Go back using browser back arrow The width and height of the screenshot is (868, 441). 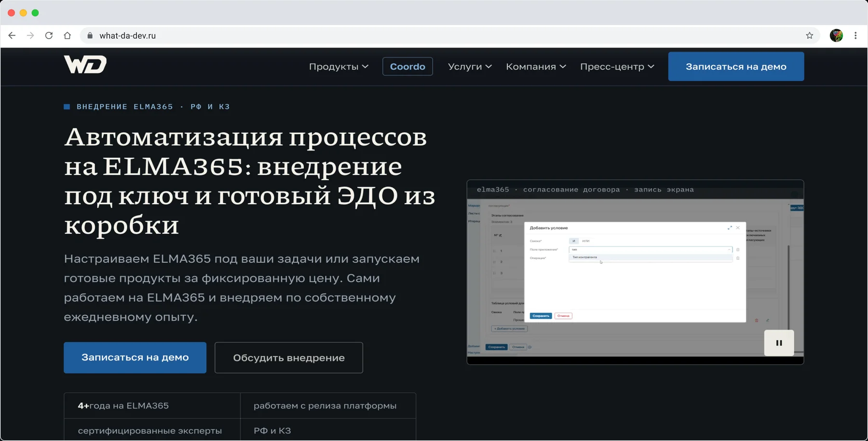click(x=12, y=36)
